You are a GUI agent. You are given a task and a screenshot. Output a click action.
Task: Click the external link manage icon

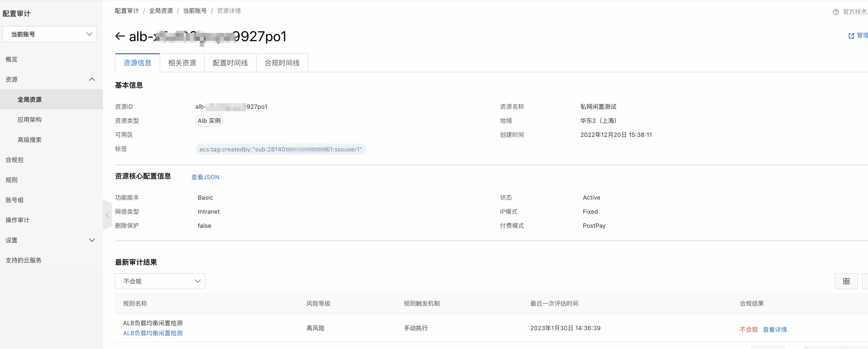point(851,36)
